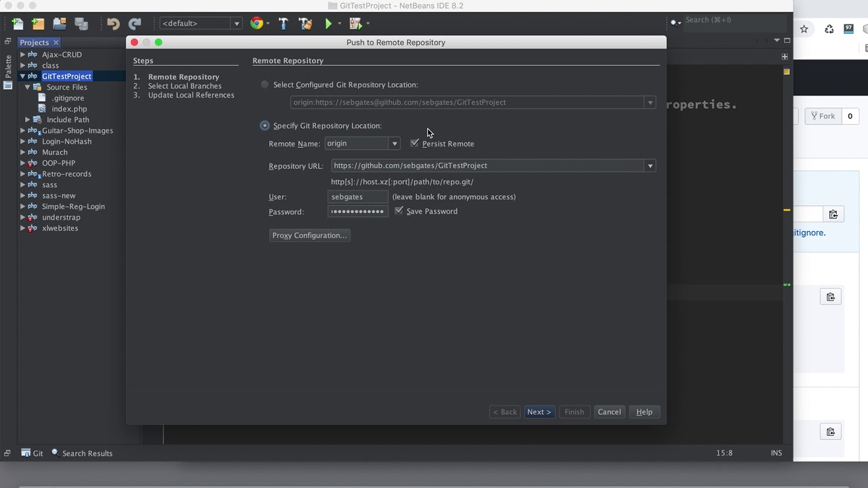The width and height of the screenshot is (868, 488).
Task: Click the bookmark star in browser window
Action: [x=804, y=29]
